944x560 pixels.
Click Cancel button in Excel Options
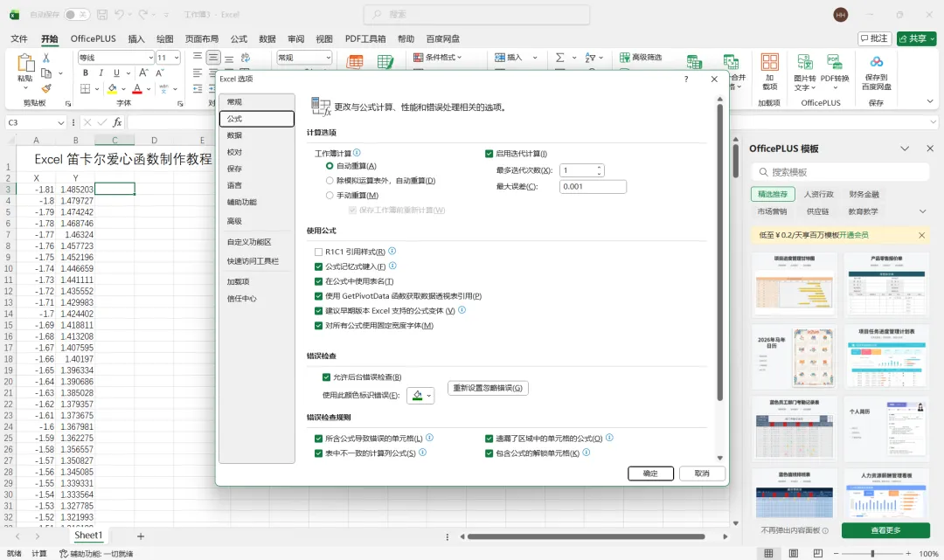[702, 474]
